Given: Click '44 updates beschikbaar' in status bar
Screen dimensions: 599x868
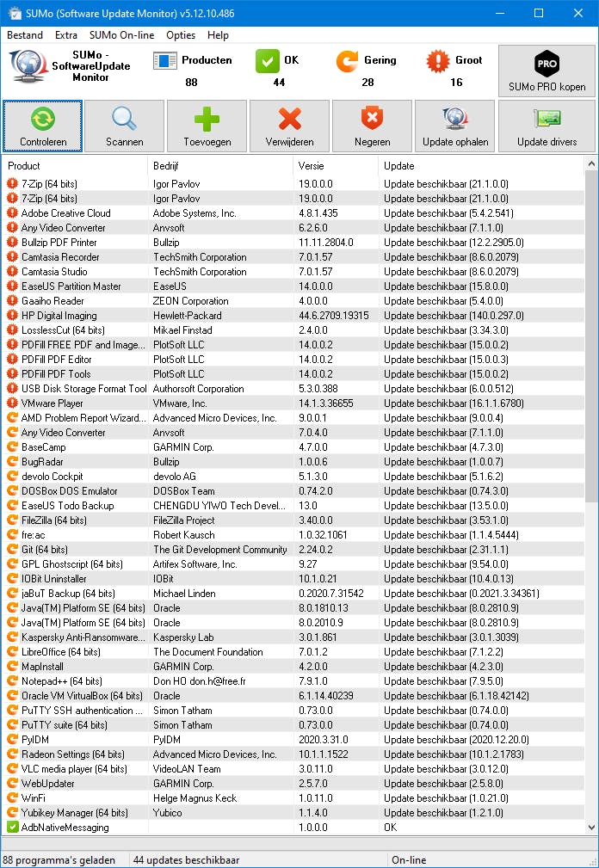Looking at the screenshot, I should [x=187, y=859].
